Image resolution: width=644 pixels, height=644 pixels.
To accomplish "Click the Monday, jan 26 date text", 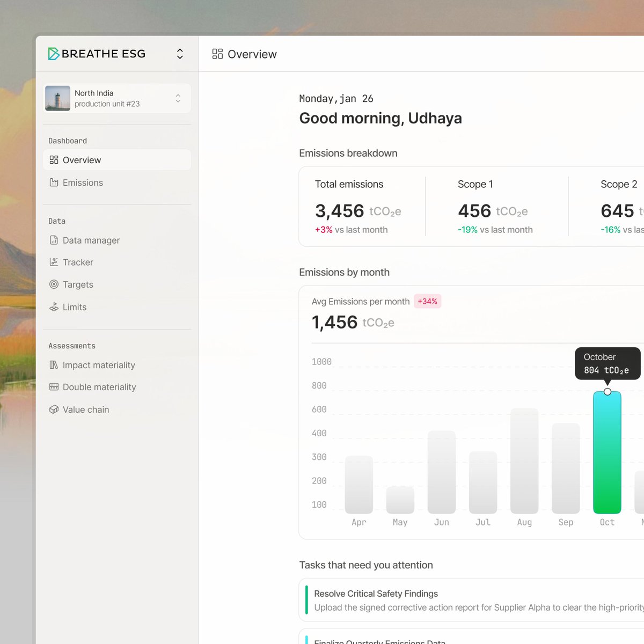I will 336,99.
